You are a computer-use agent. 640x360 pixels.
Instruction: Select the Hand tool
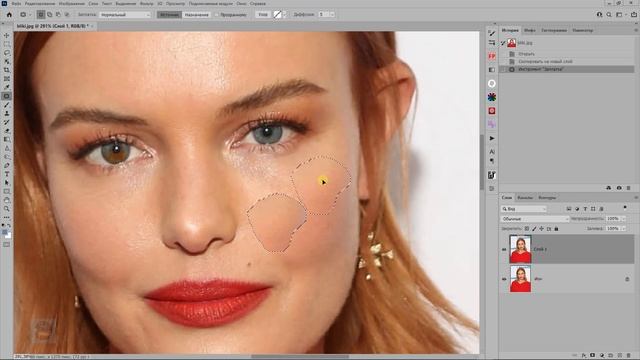pyautogui.click(x=7, y=200)
